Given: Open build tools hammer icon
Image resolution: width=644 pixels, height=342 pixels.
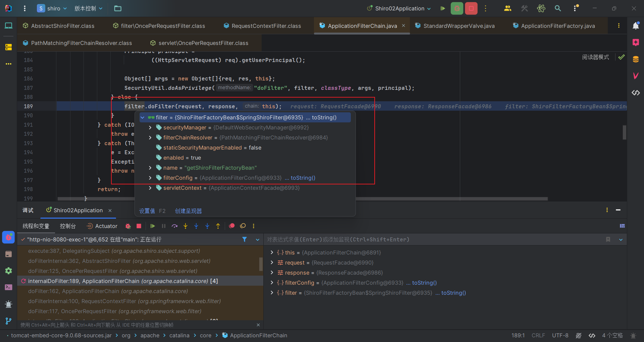Looking at the screenshot, I should click(525, 8).
